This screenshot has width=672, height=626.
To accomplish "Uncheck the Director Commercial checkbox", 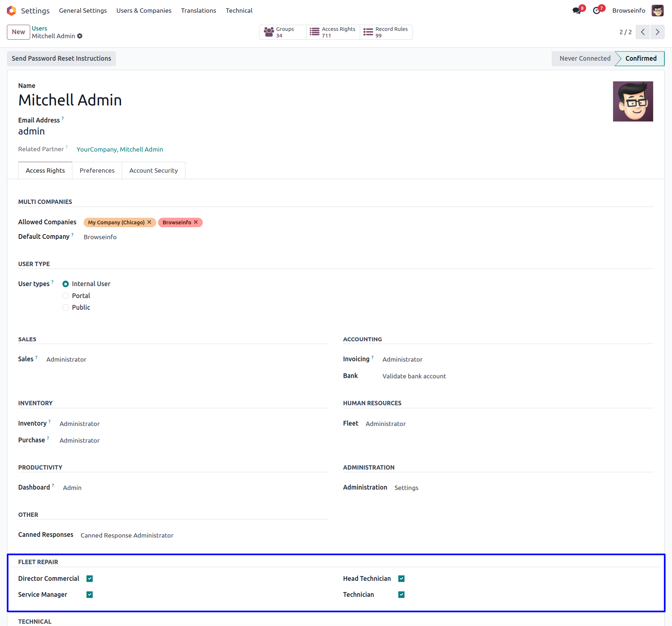I will point(90,578).
